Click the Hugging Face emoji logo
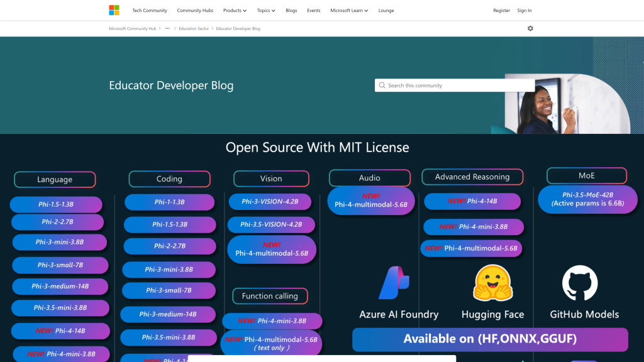 [x=492, y=283]
